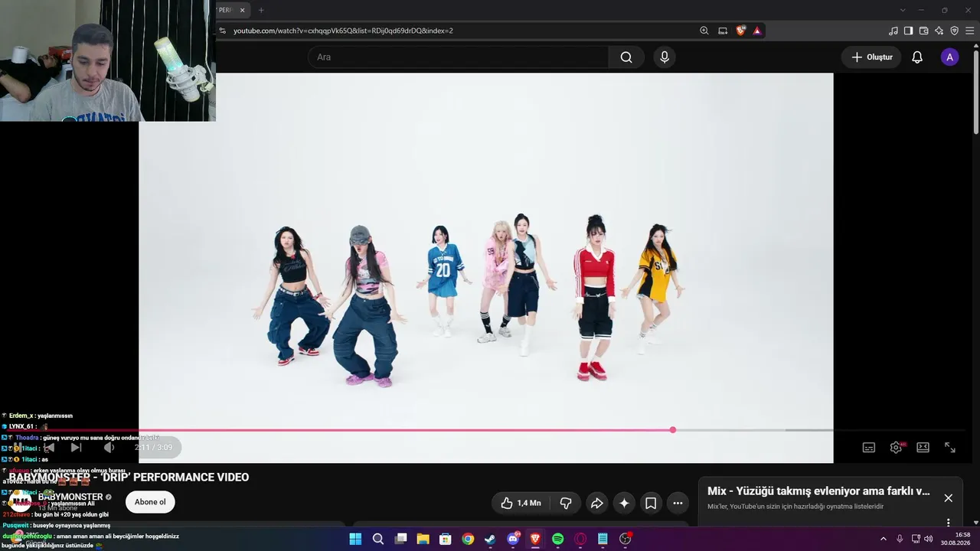Screen dimensions: 980x551
Task: Click the video title 'DRIP' PERFORMANCE VIDEO
Action: tap(129, 478)
